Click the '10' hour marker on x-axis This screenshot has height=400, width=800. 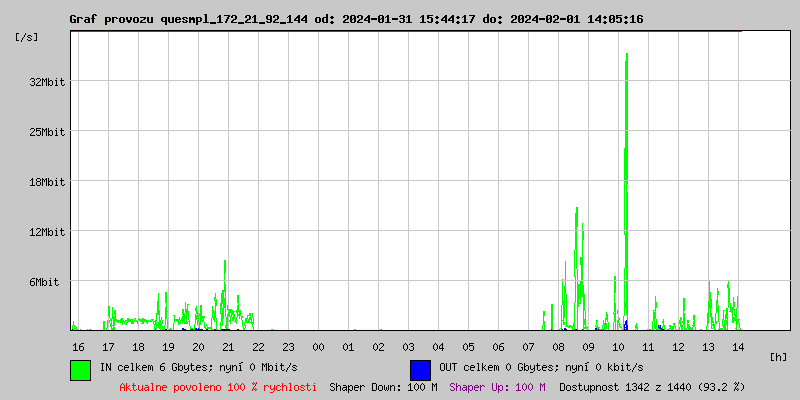click(x=618, y=347)
